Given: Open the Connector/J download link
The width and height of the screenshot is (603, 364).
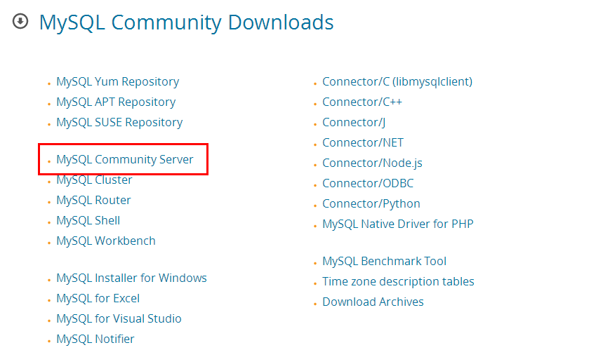Looking at the screenshot, I should click(x=354, y=123).
